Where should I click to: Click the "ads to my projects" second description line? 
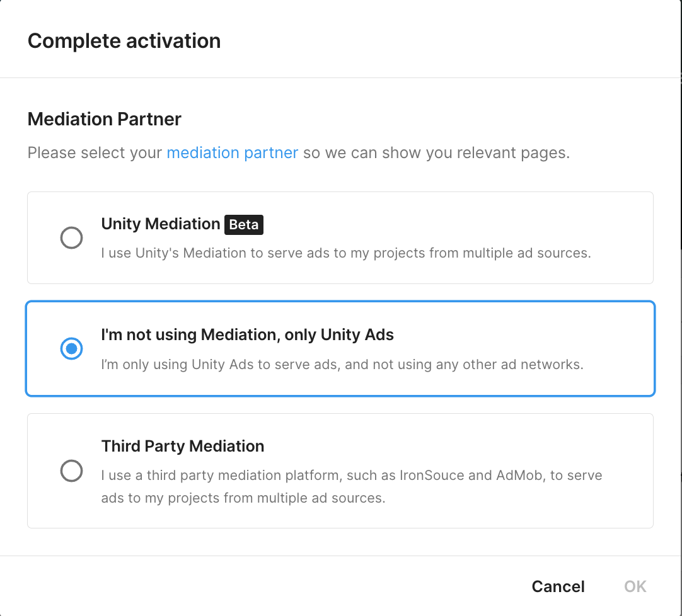tap(243, 498)
